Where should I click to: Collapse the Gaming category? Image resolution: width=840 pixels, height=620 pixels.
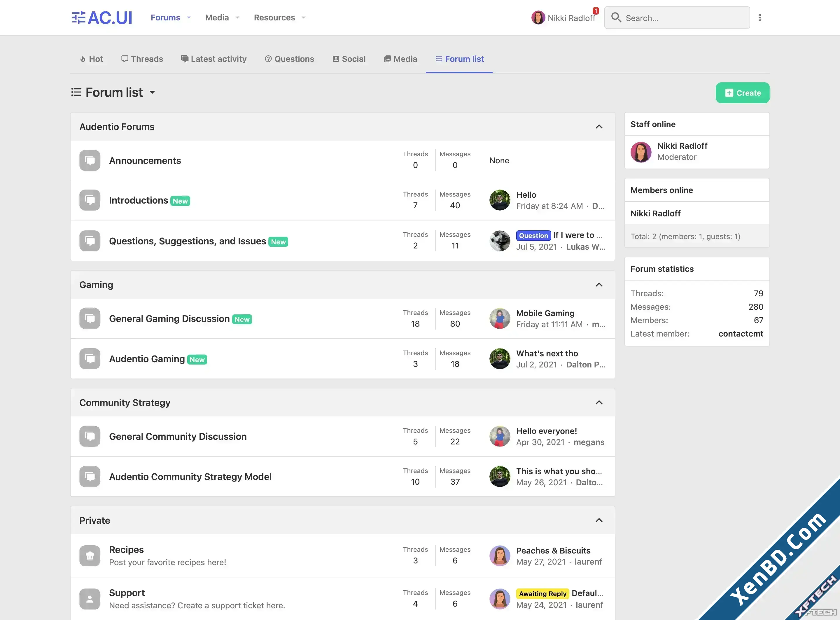pyautogui.click(x=599, y=284)
